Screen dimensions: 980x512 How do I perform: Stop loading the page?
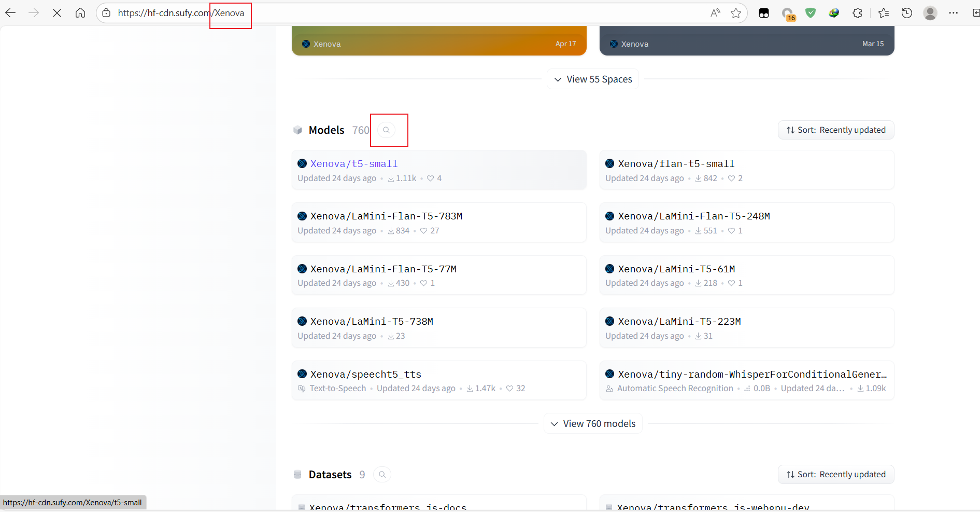tap(57, 13)
